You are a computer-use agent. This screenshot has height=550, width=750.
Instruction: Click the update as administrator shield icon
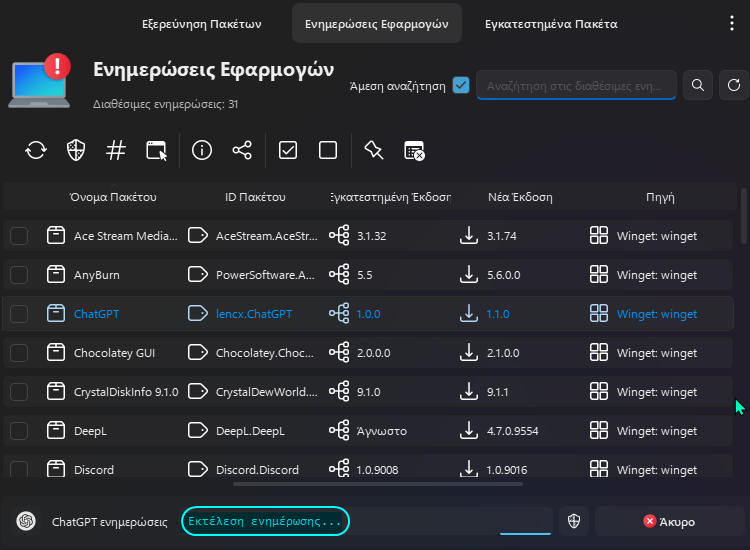76,151
